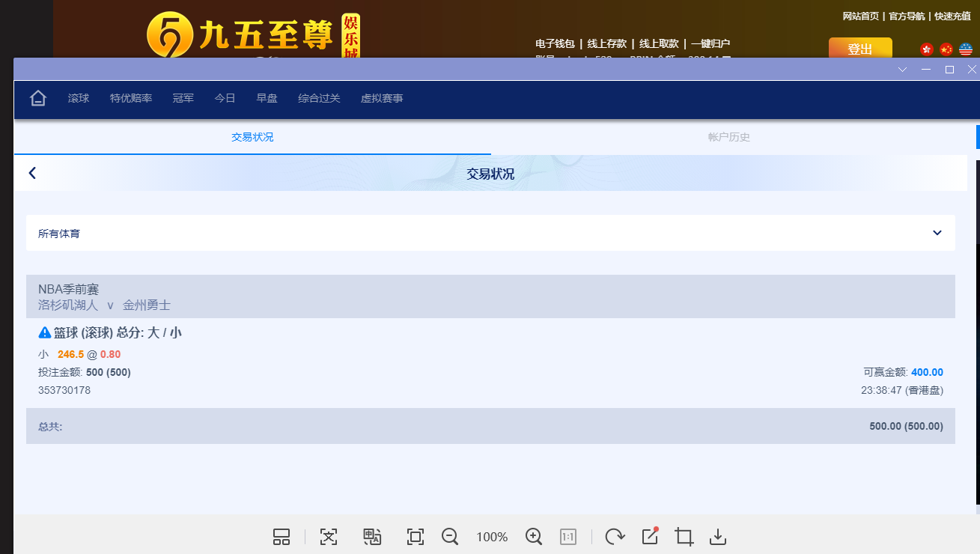Minimize the image viewer window
The image size is (980, 554).
[x=926, y=70]
